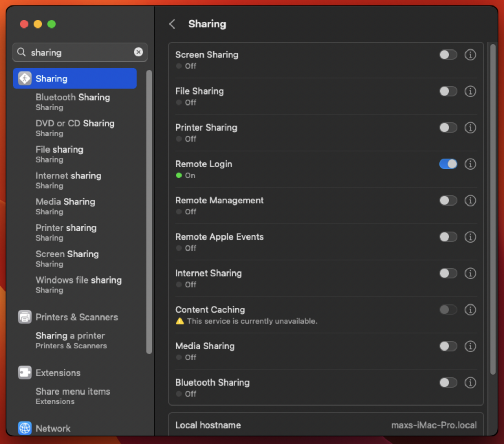Go back using the left chevron

172,24
